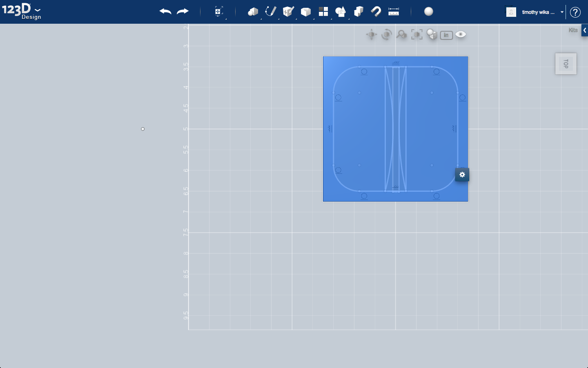588x368 pixels.
Task: Open the Primitives shapes menu
Action: pos(253,11)
